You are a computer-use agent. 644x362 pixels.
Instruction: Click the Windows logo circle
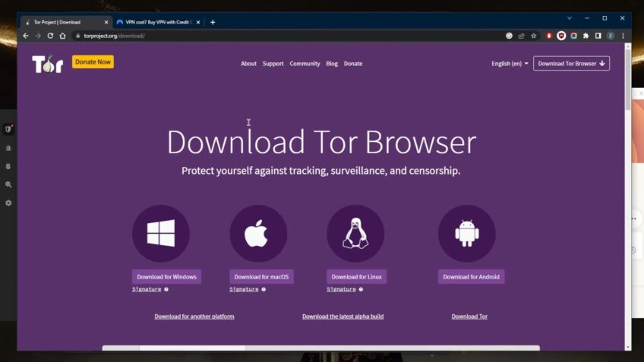coord(160,234)
